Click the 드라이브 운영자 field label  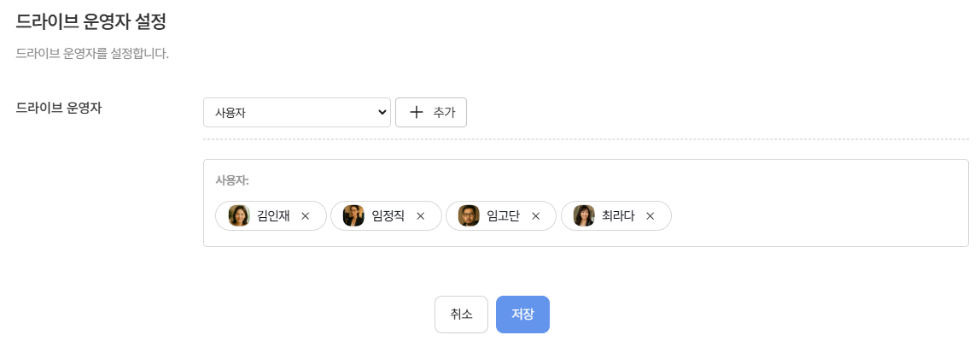point(59,109)
